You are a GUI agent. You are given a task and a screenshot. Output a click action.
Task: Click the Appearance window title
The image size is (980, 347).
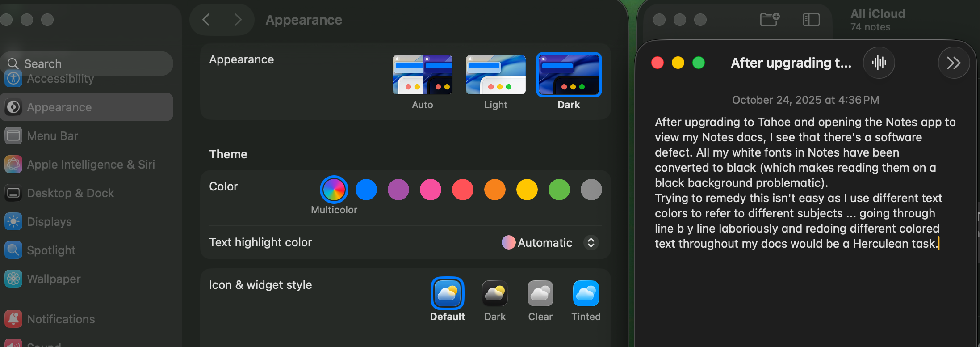click(304, 20)
